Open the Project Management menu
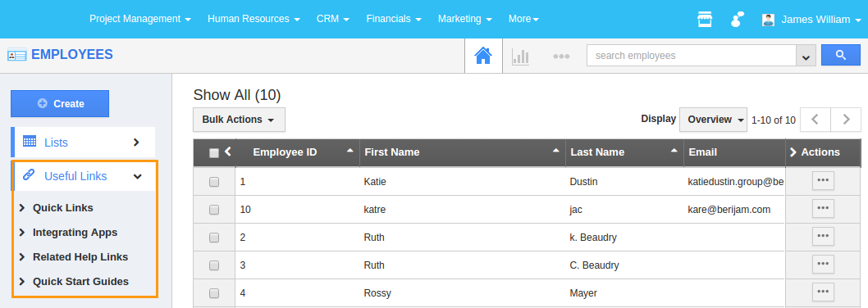This screenshot has width=868, height=308. 140,19
